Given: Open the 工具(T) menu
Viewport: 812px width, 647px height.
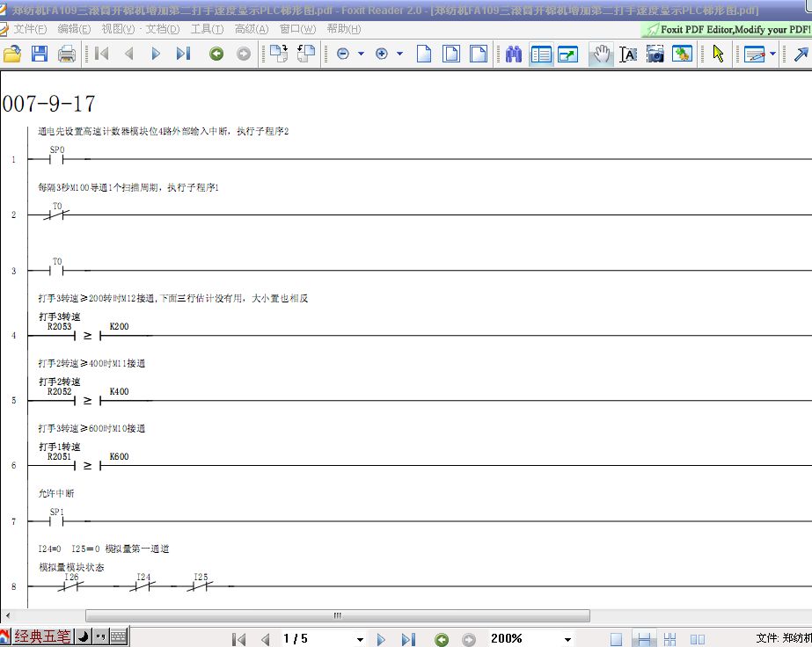Looking at the screenshot, I should 207,29.
